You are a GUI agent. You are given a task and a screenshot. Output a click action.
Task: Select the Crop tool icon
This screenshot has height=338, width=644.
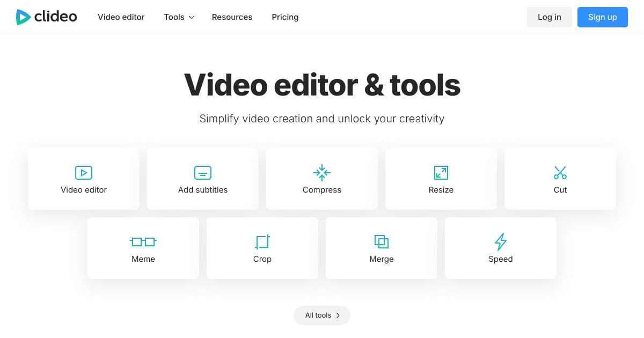262,242
